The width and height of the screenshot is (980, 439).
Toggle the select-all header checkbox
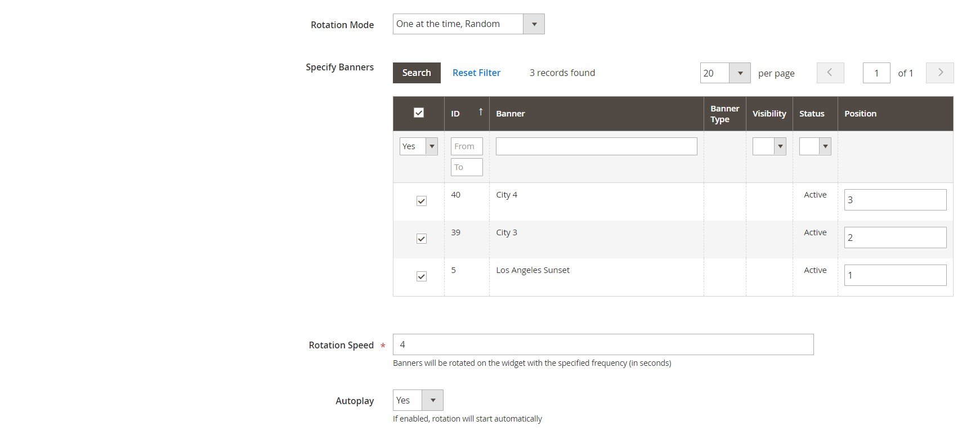point(419,113)
